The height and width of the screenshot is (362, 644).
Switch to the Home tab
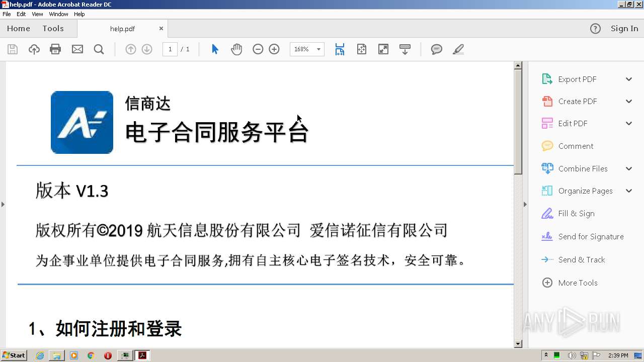19,29
